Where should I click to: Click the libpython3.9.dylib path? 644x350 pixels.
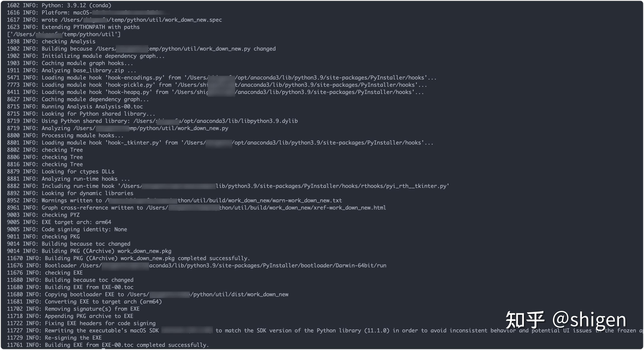(215, 121)
